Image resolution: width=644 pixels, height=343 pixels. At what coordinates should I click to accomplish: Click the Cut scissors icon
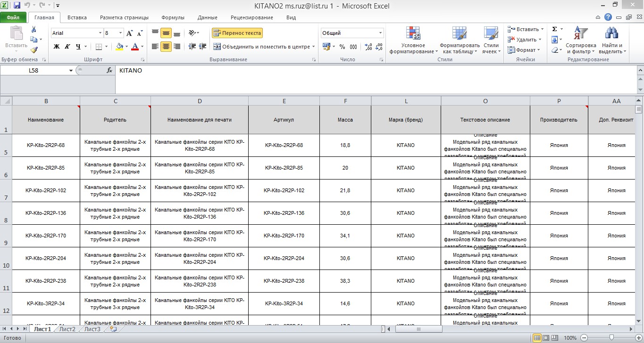[x=33, y=29]
